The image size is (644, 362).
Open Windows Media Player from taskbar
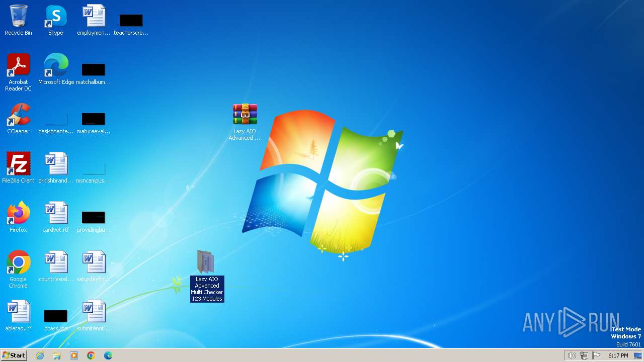pyautogui.click(x=74, y=355)
